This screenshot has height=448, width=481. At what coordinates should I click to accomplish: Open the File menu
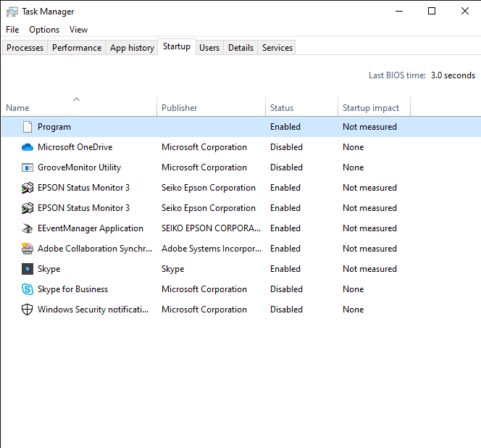click(12, 30)
